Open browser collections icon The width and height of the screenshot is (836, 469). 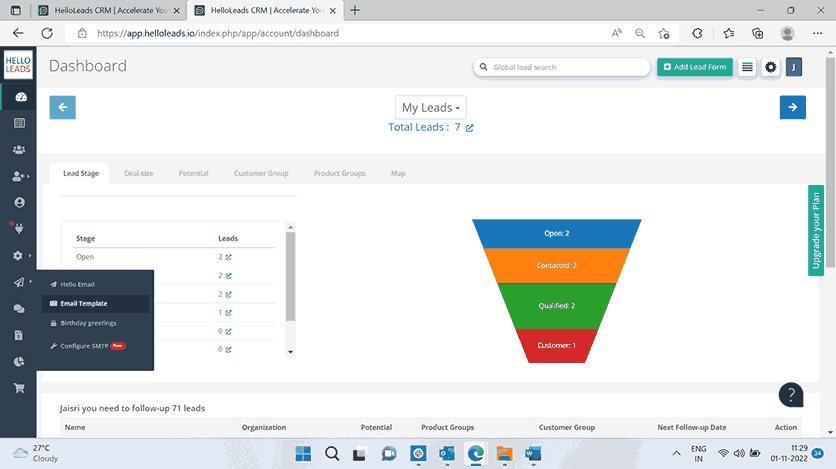tap(757, 33)
